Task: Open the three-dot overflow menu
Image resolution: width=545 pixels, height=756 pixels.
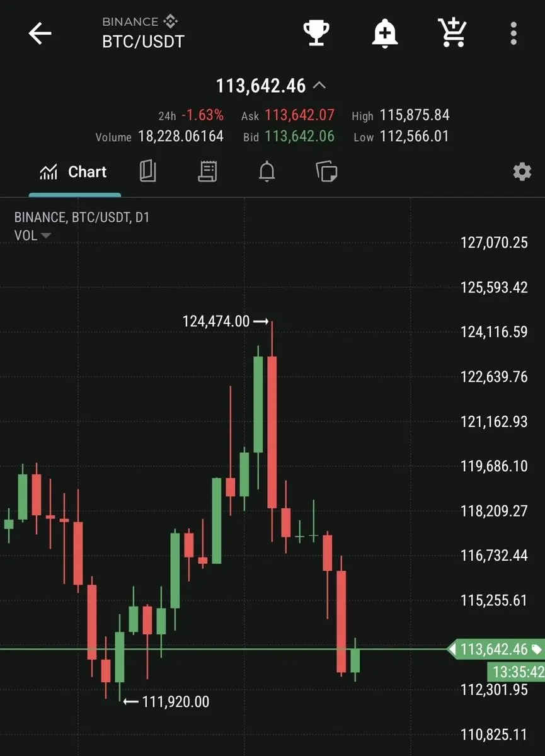Action: coord(514,33)
